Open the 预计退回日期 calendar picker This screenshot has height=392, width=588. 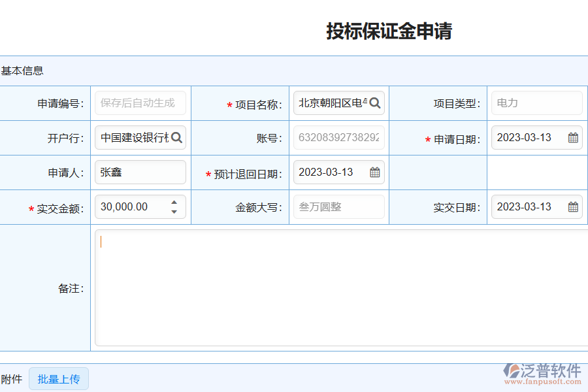pos(374,172)
